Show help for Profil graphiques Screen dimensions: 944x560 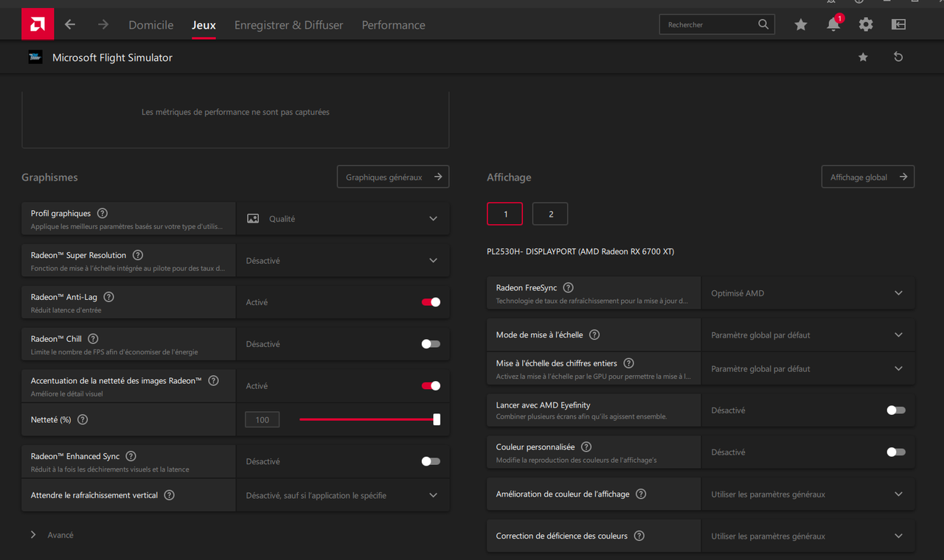pos(103,214)
